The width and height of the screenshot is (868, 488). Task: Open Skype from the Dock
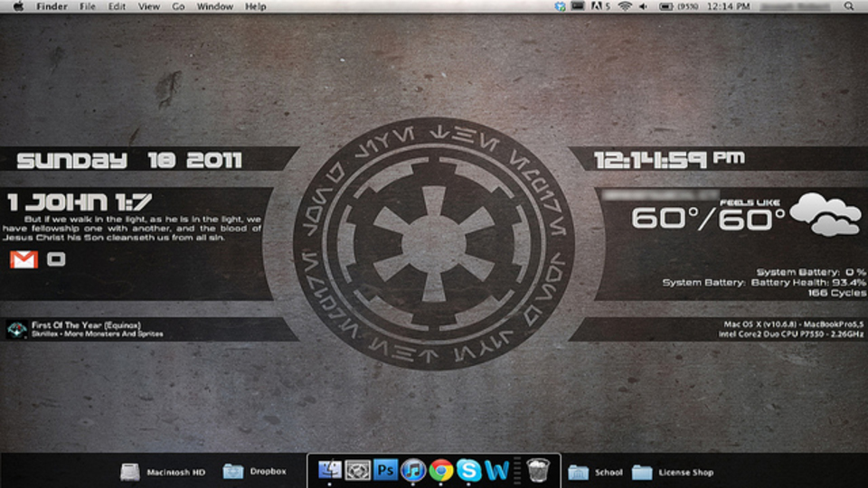pos(468,470)
